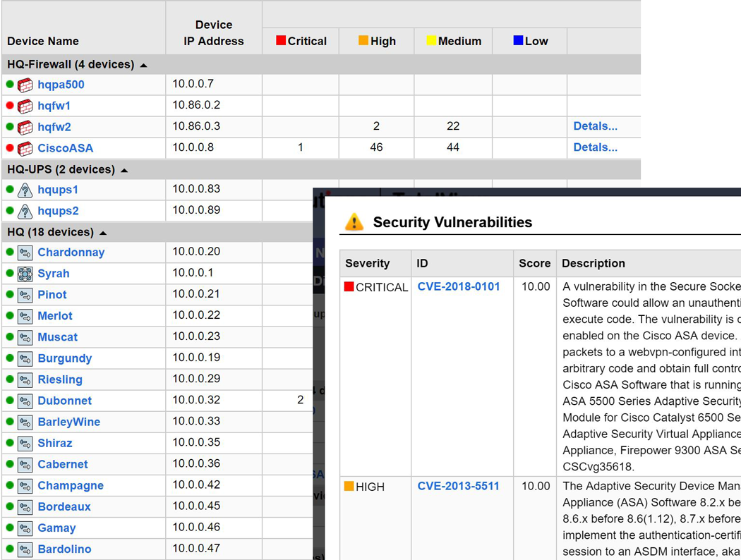
Task: Click the Score column header
Action: 534,263
